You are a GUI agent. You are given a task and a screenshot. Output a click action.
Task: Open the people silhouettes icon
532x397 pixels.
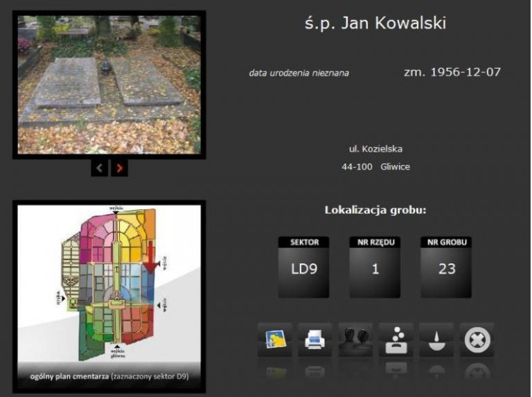pos(355,339)
